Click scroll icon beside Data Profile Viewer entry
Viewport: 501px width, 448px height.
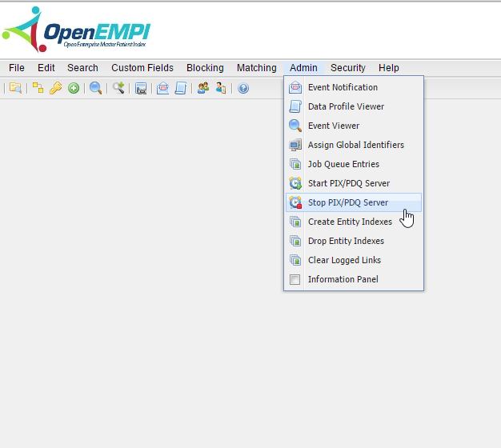click(x=295, y=106)
